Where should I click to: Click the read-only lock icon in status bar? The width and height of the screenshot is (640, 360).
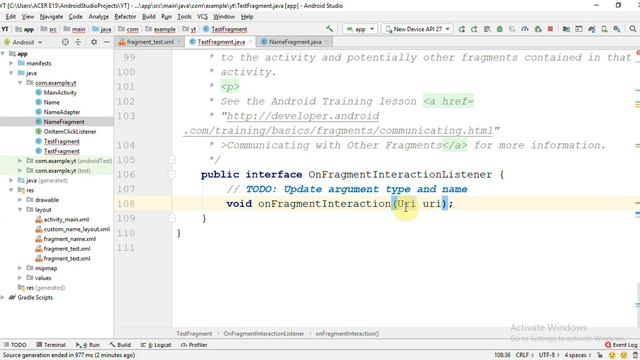(600, 355)
